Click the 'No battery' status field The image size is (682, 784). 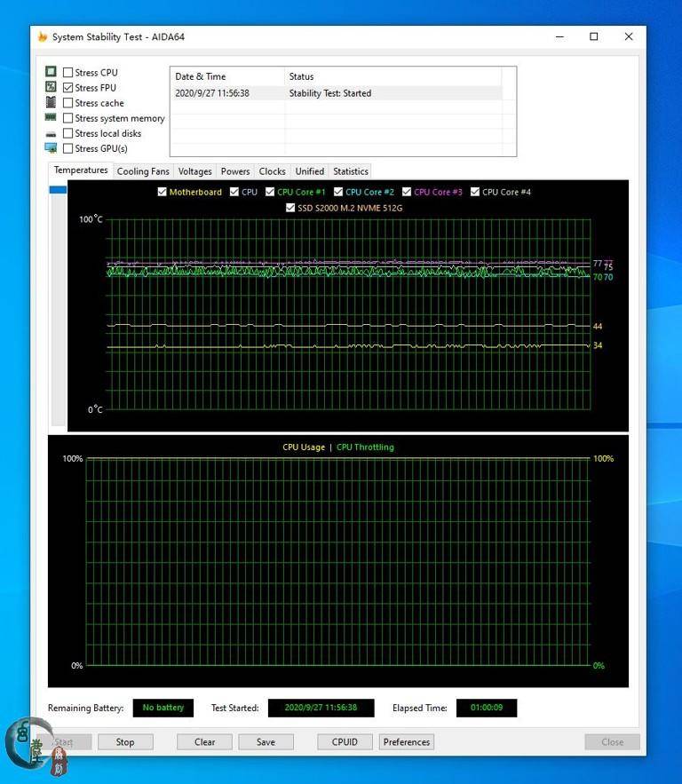coord(163,708)
